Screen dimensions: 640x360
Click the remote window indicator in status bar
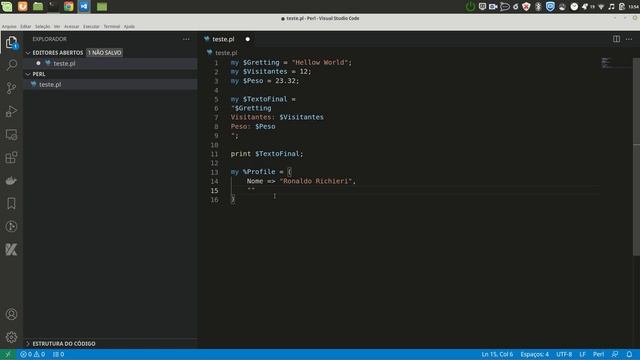click(7, 354)
